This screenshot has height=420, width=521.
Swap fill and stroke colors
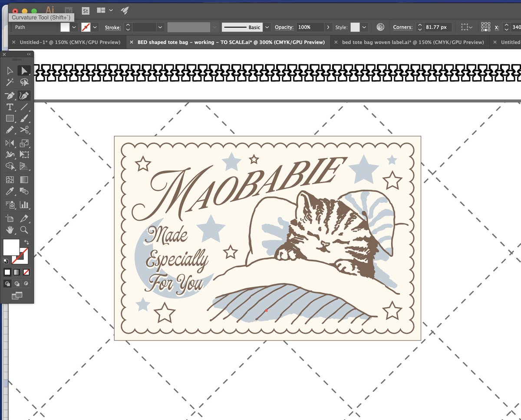click(x=25, y=243)
